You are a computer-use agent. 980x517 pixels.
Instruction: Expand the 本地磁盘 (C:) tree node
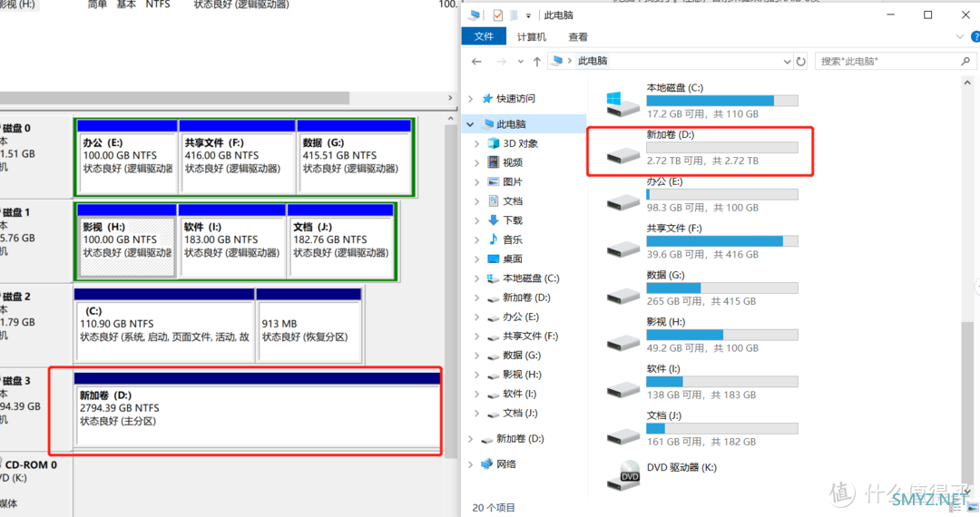477,278
